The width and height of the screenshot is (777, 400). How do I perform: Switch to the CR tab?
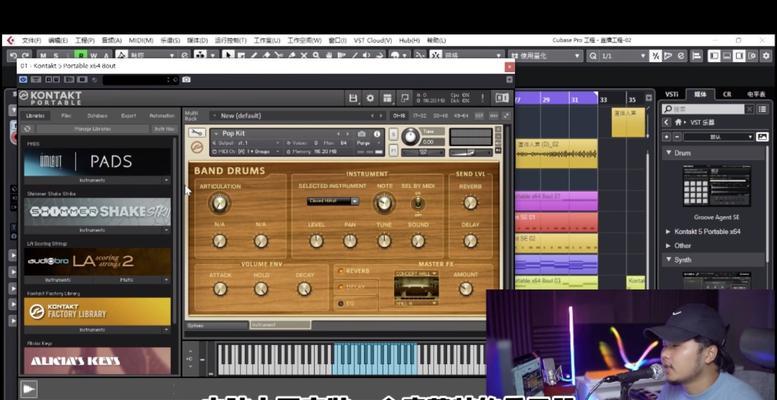[726, 94]
